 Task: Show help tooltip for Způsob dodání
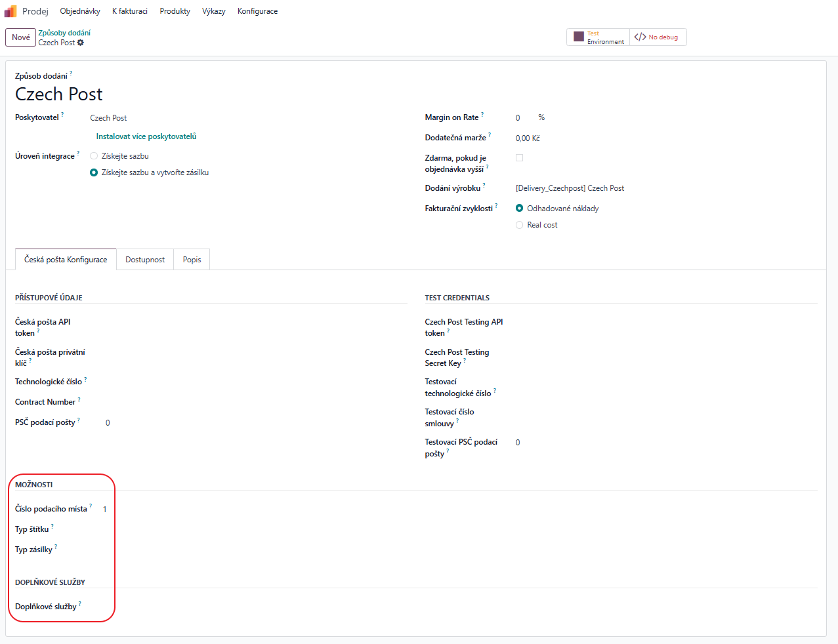click(x=71, y=73)
